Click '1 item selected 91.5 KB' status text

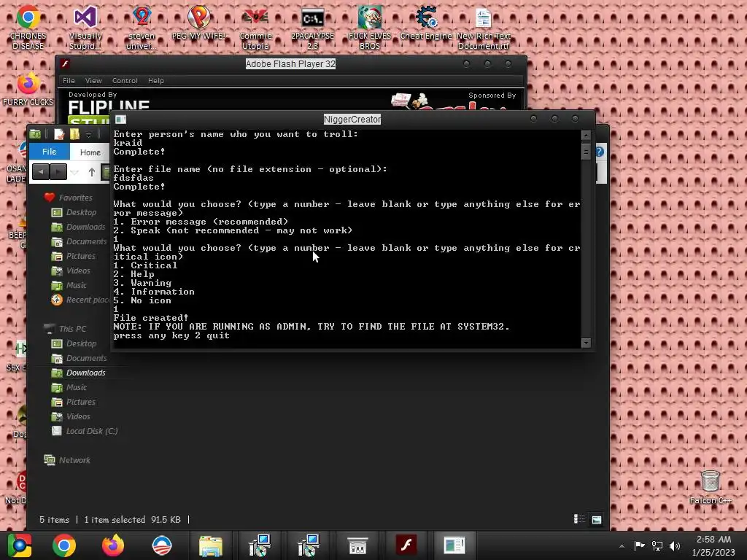tap(133, 519)
